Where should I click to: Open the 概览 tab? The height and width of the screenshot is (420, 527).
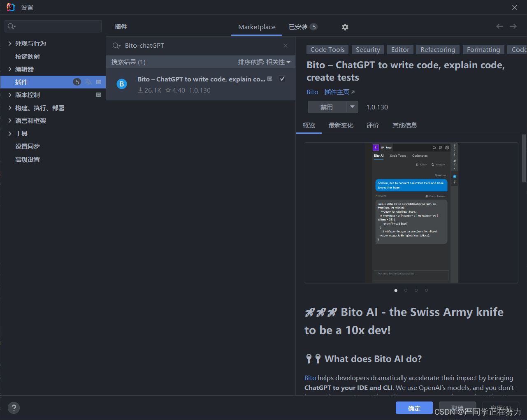(x=309, y=125)
